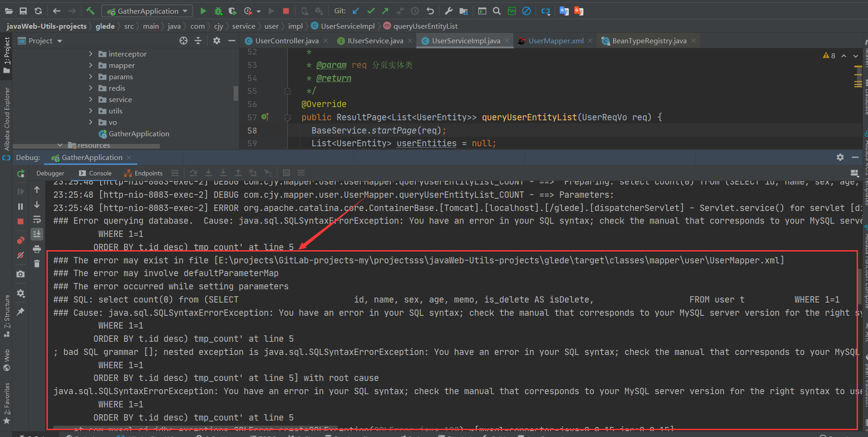868x437 pixels.
Task: Update project with the blue Git arrow
Action: pyautogui.click(x=356, y=11)
